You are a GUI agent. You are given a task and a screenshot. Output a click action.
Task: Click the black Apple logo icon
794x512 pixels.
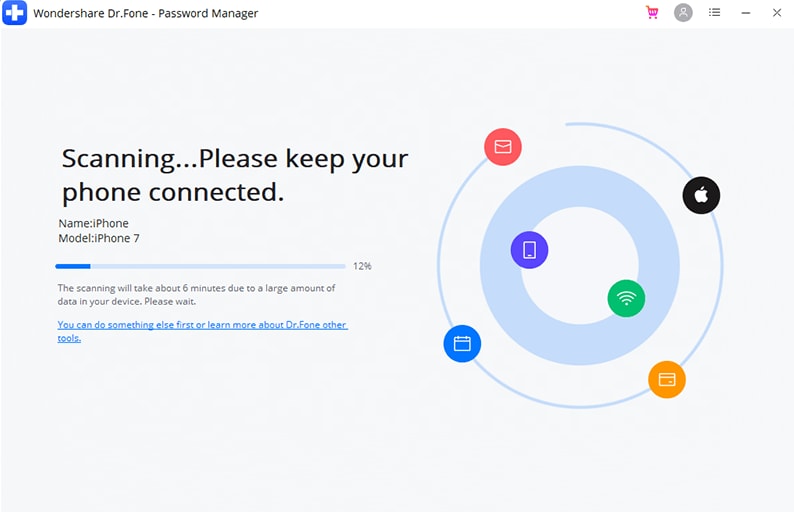pyautogui.click(x=701, y=195)
